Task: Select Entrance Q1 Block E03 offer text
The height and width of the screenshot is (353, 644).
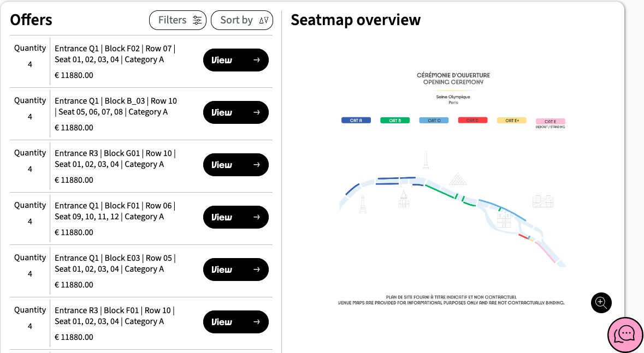Action: click(x=115, y=264)
